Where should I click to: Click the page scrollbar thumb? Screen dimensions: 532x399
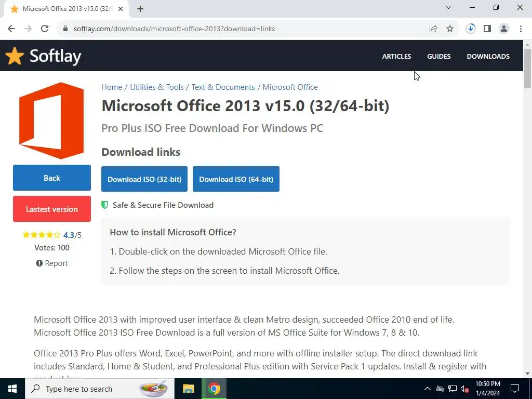click(527, 68)
